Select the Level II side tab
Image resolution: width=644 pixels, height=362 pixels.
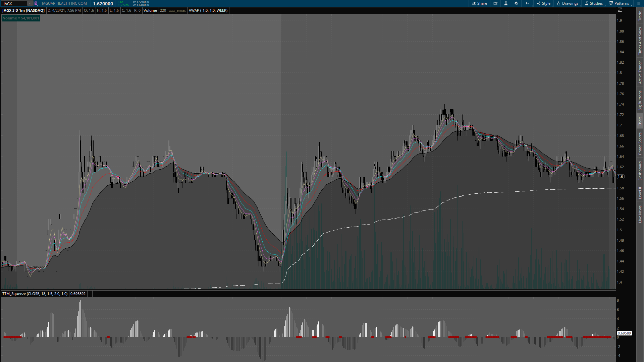(x=640, y=193)
